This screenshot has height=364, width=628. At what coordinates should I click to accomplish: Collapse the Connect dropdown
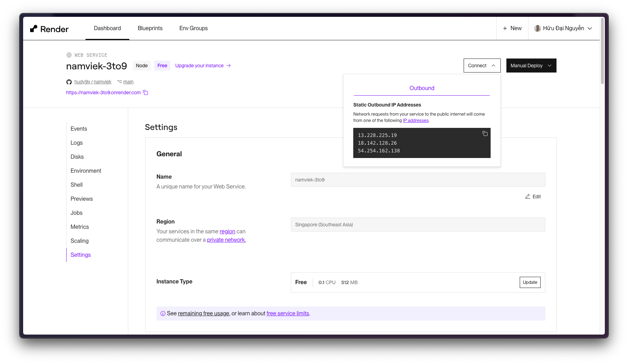coord(482,66)
